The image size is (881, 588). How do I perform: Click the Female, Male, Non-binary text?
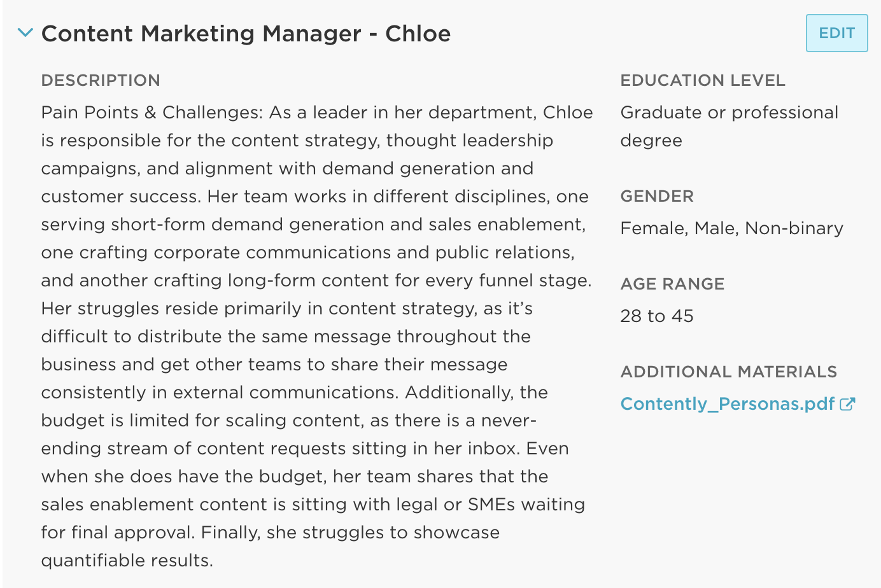pos(731,228)
